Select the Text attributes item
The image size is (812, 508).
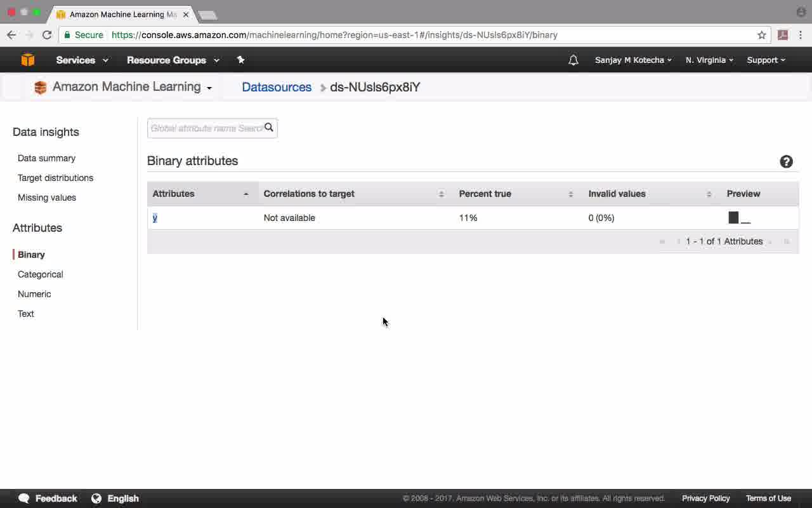(26, 314)
